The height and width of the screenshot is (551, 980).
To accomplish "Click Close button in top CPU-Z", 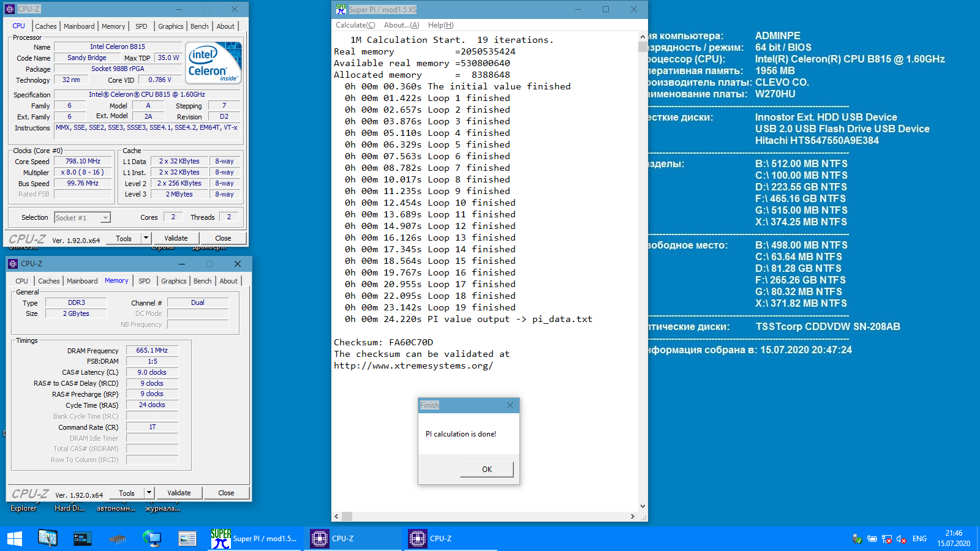I will pos(223,238).
